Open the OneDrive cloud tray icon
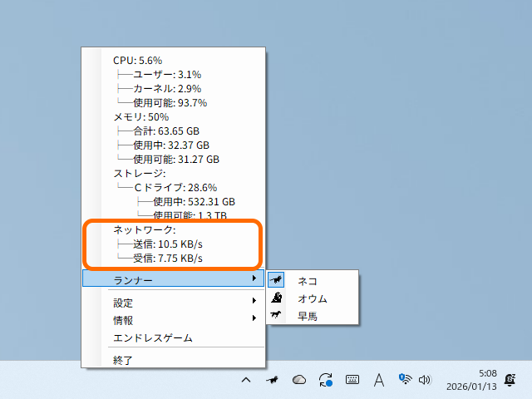 (299, 380)
